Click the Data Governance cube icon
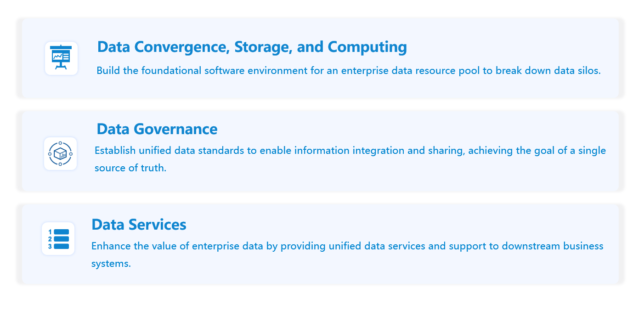 [x=60, y=153]
